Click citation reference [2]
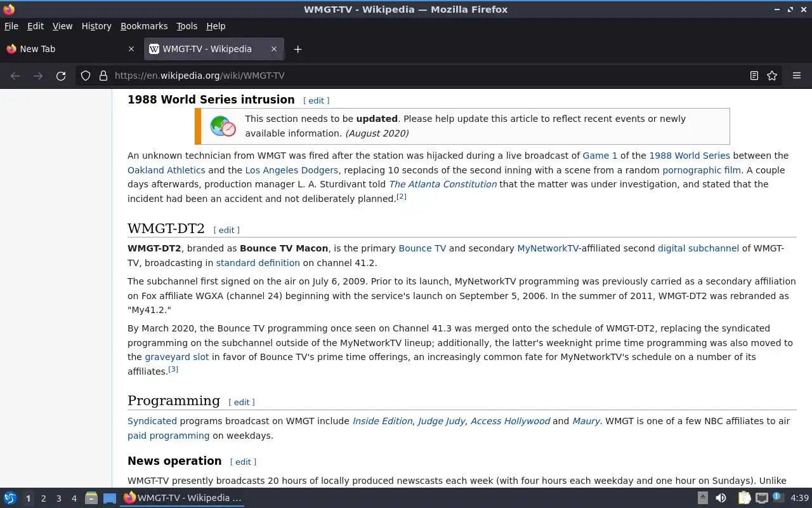 [x=402, y=197]
